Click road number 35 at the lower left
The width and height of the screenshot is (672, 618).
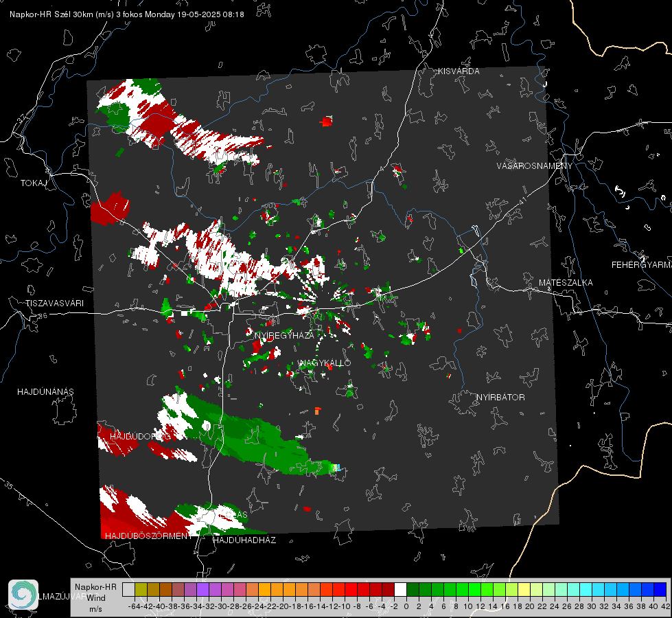pos(9,485)
